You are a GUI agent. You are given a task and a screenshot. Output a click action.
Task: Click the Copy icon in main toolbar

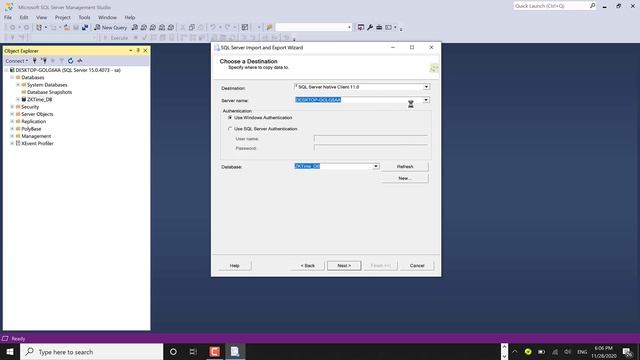coord(191,27)
